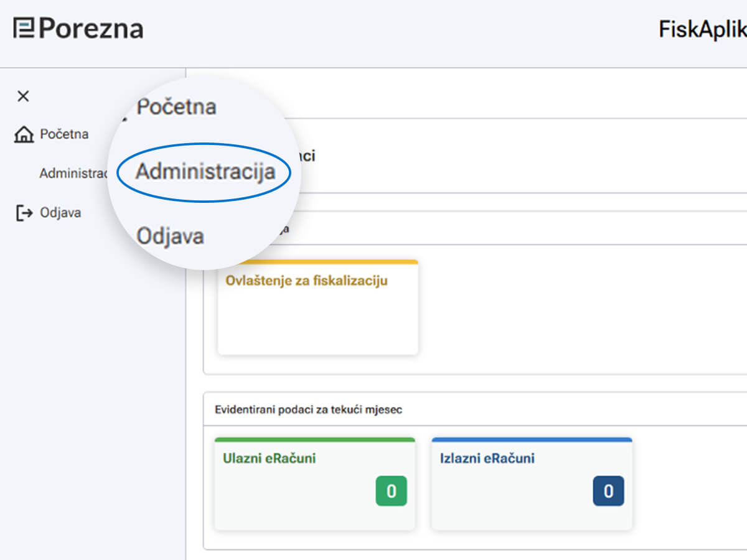This screenshot has height=560, width=747.
Task: Click the yellow stripe atop the Ovlaštenje card
Action: pos(317,262)
